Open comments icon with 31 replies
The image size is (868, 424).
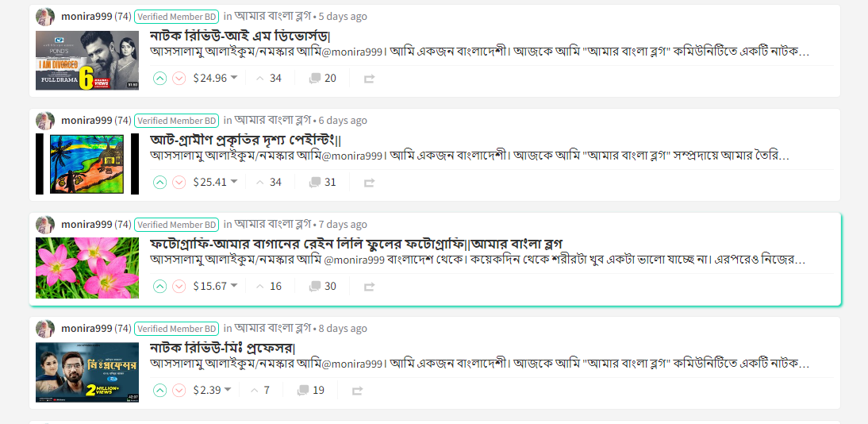(x=315, y=182)
